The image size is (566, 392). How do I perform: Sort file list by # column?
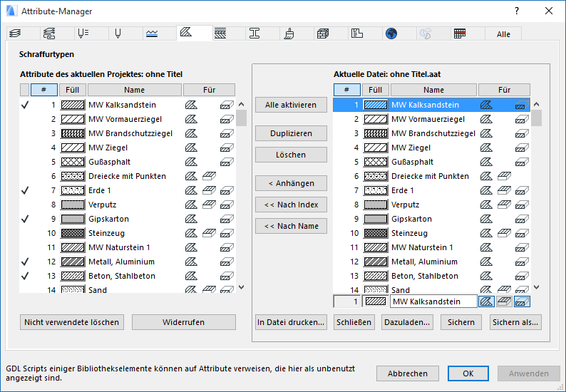(x=347, y=90)
